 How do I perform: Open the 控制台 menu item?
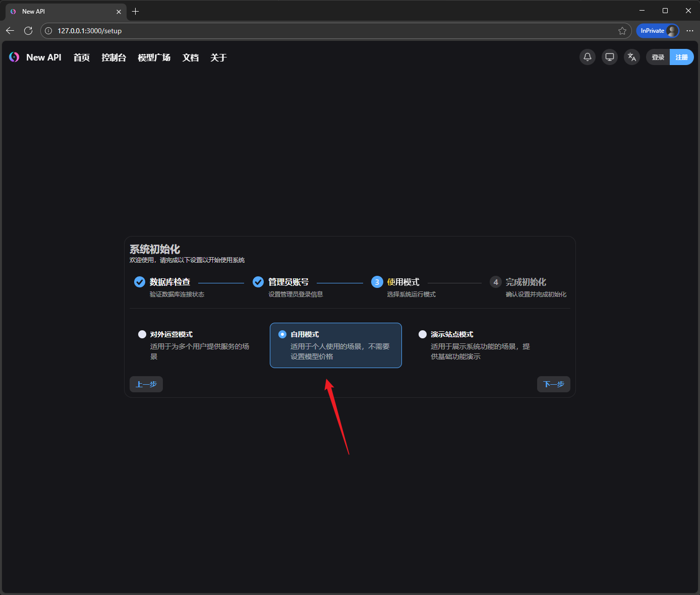(x=113, y=57)
